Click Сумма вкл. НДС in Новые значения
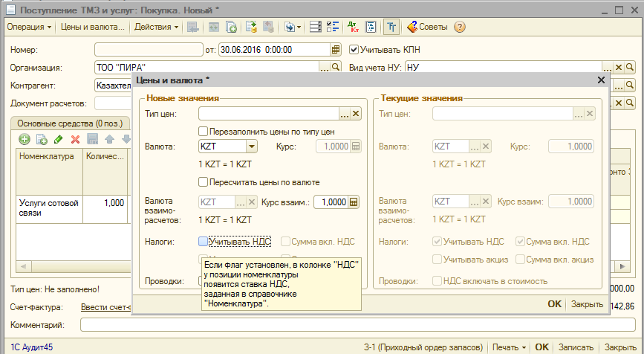Viewport: 644px width, 354px height. (x=318, y=242)
